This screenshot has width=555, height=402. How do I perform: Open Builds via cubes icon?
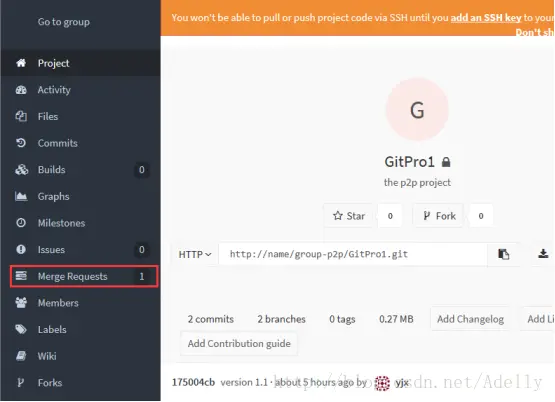(21, 170)
